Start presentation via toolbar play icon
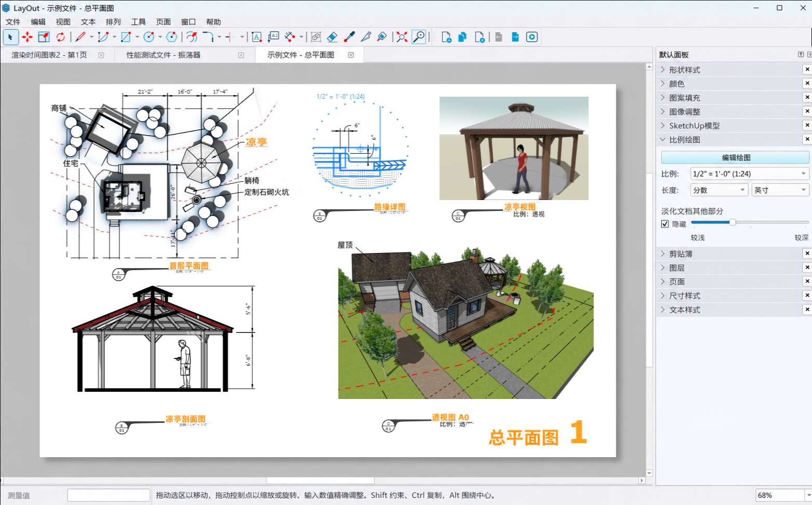This screenshot has height=505, width=812. coord(532,37)
